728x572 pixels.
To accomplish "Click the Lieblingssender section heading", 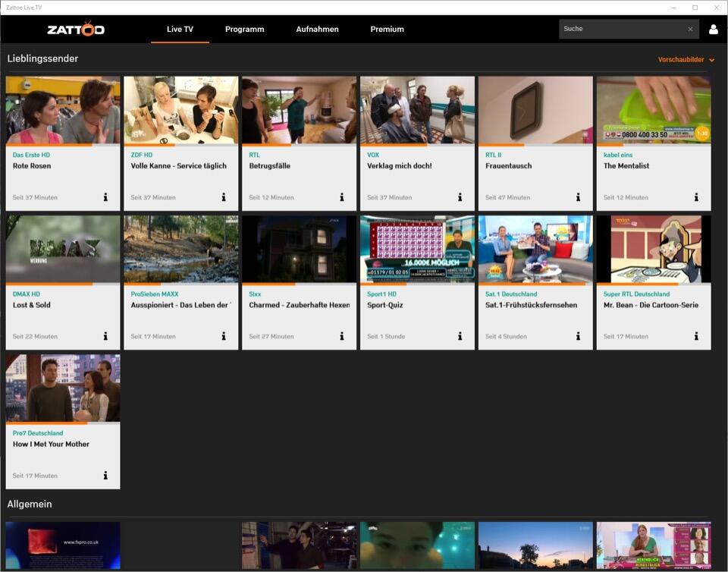I will tap(42, 58).
